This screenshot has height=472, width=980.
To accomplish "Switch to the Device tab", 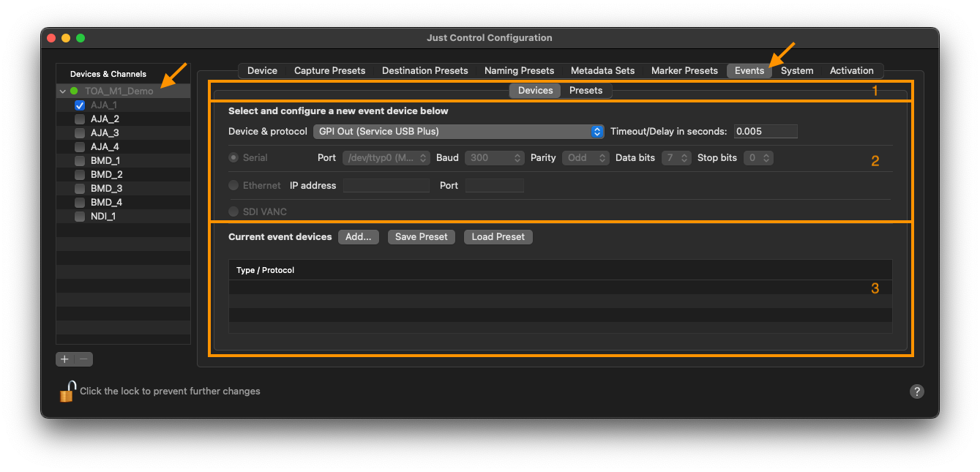I will pos(262,71).
